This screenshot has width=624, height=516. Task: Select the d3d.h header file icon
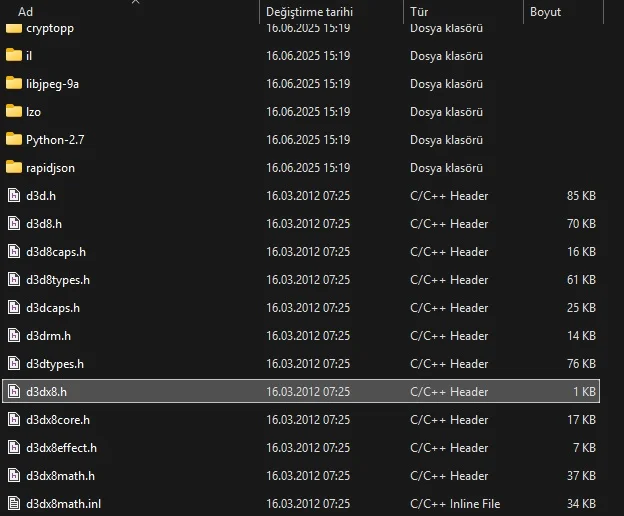14,196
